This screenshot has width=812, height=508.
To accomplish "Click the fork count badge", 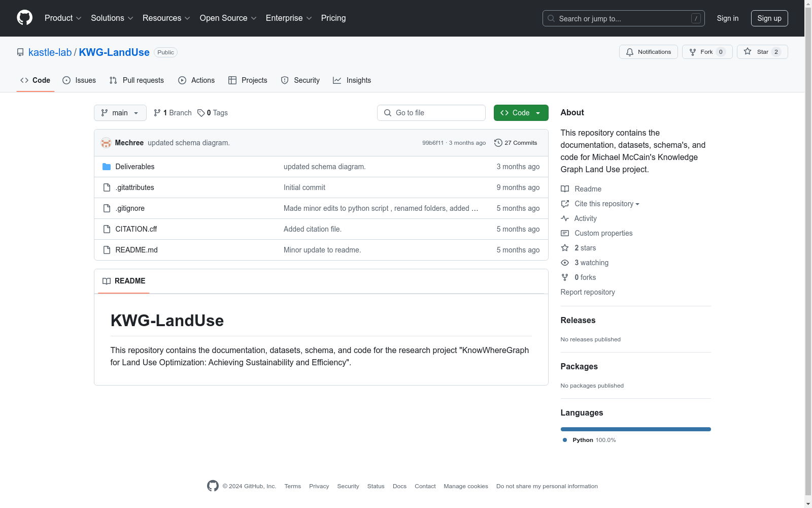I will (721, 52).
